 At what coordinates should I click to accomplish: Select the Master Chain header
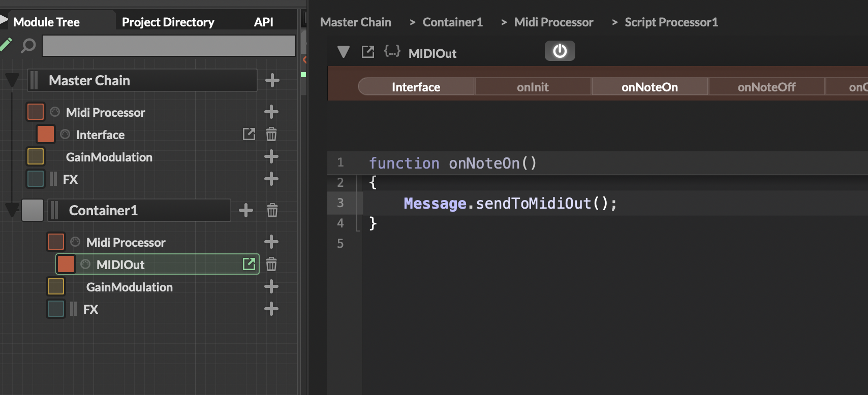click(x=142, y=80)
